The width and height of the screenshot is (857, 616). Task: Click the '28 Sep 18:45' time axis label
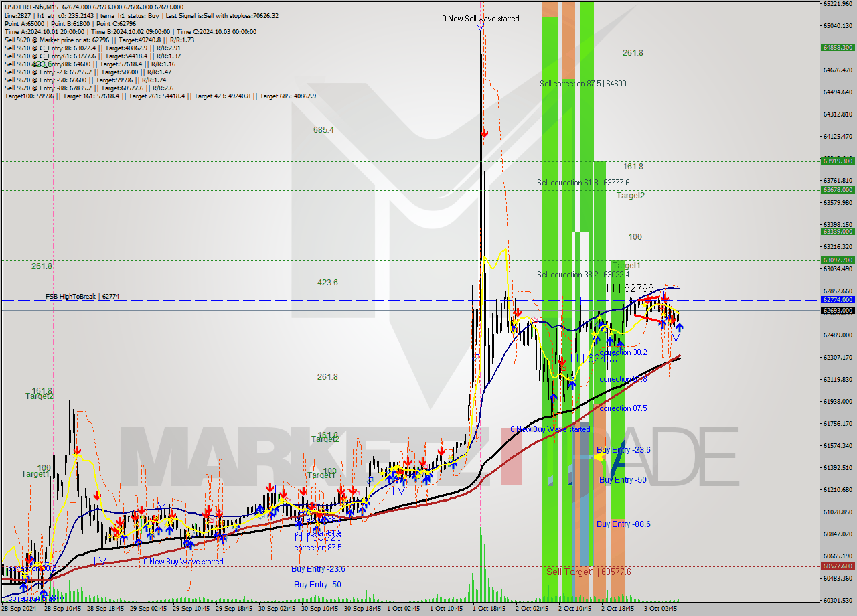[105, 609]
